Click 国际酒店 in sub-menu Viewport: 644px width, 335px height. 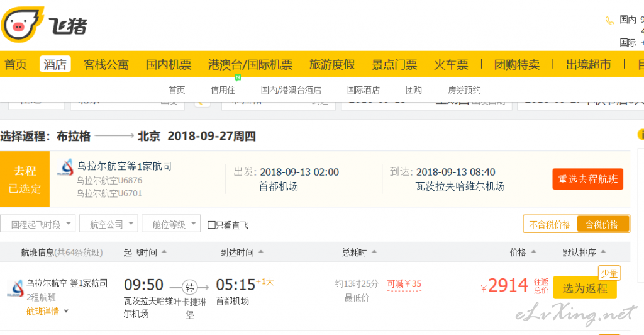coord(364,89)
